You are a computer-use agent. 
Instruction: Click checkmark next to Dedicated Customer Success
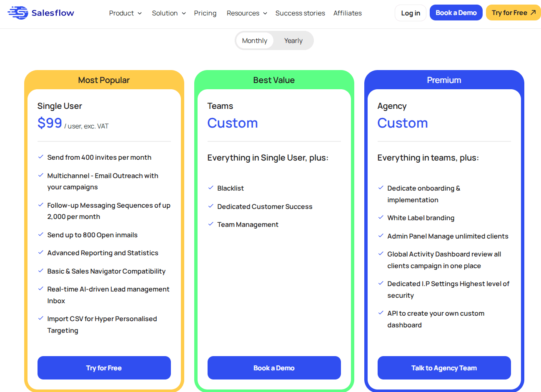tap(210, 206)
